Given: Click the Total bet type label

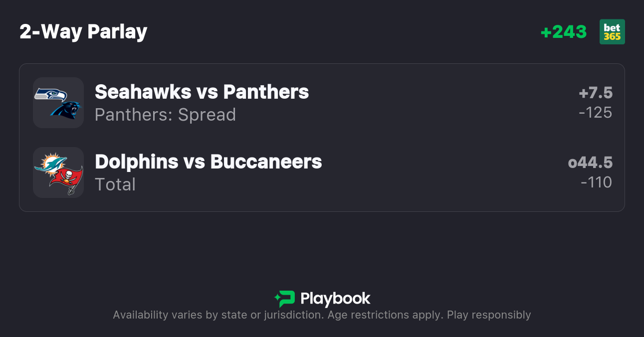Looking at the screenshot, I should [115, 184].
